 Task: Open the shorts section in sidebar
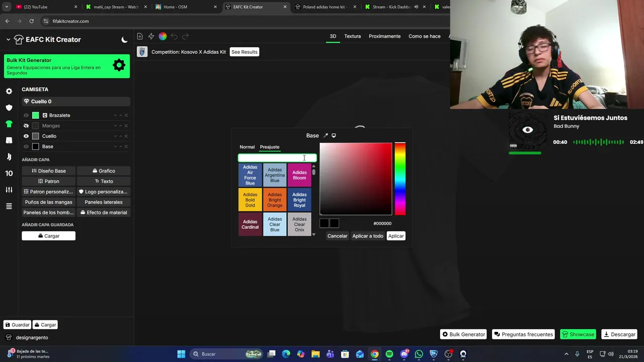tap(9, 140)
